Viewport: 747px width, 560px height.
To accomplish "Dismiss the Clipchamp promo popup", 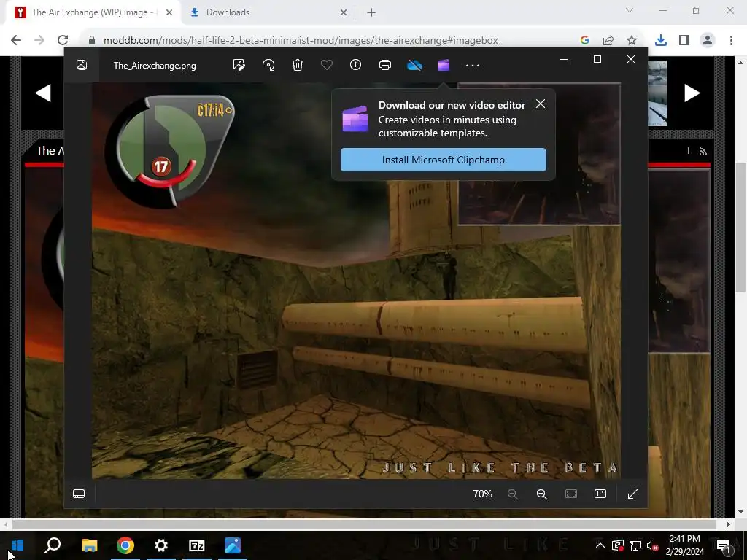I will [x=541, y=104].
